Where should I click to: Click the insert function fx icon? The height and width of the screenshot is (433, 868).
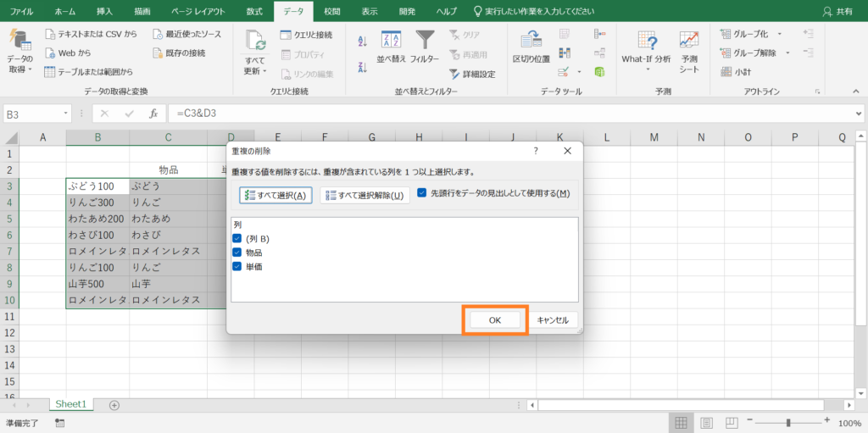(x=153, y=114)
